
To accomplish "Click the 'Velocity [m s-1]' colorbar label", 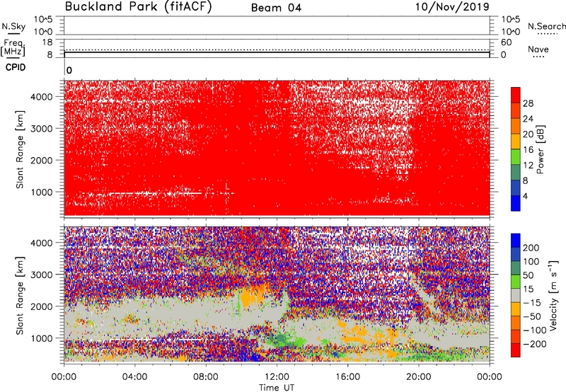I will 553,295.
